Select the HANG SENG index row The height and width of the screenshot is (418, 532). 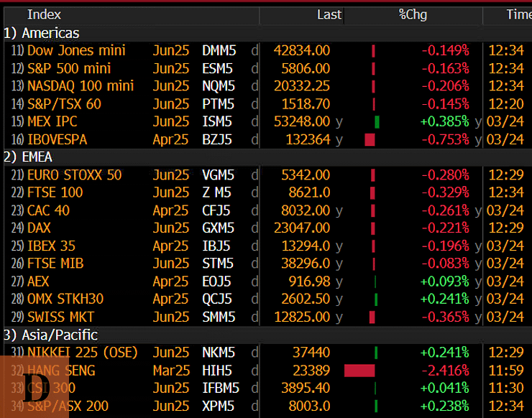[61, 371]
